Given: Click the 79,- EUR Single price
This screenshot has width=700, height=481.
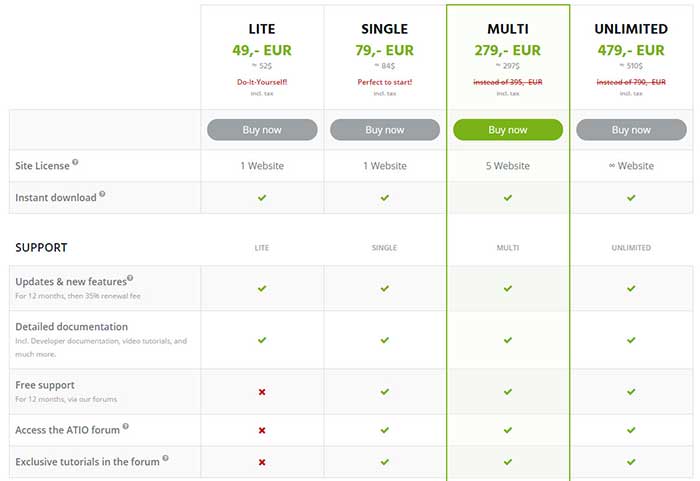Looking at the screenshot, I should [x=385, y=50].
